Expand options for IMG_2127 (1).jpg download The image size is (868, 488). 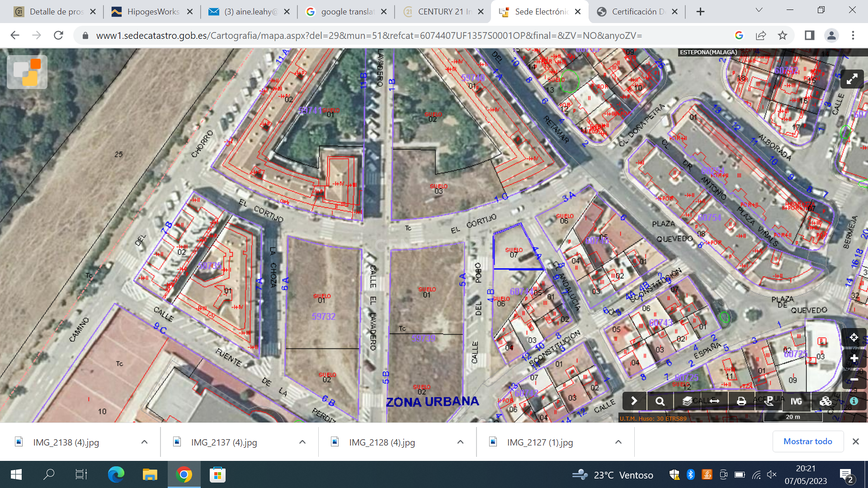click(x=618, y=442)
